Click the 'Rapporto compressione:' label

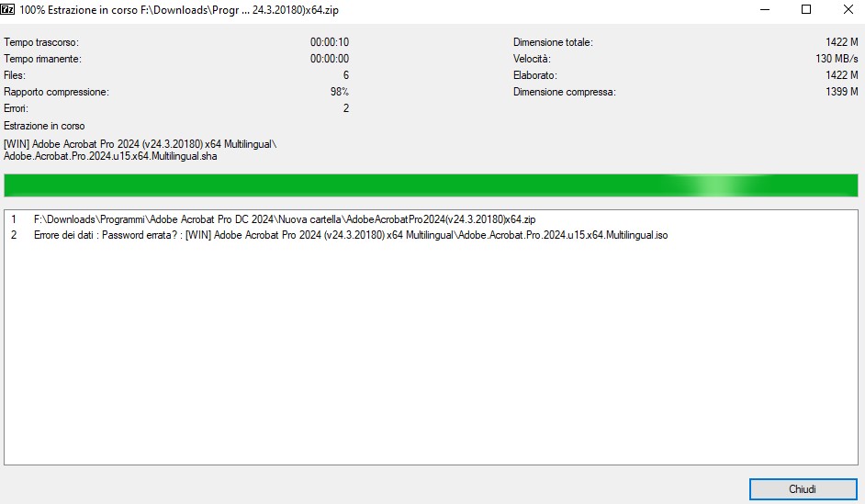click(56, 92)
